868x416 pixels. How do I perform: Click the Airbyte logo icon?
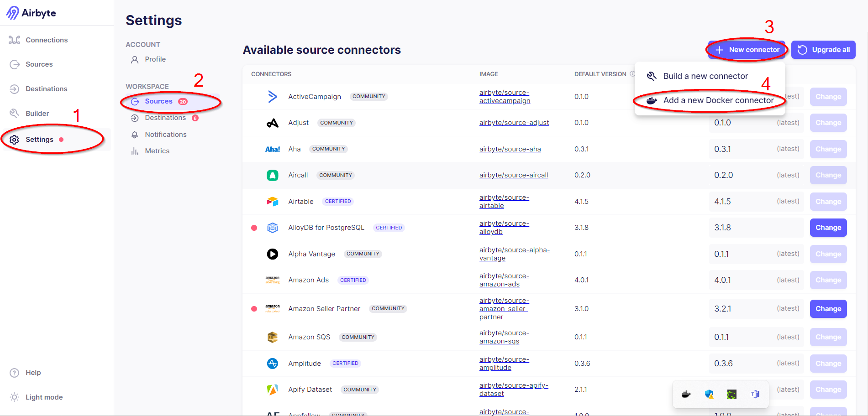tap(12, 13)
